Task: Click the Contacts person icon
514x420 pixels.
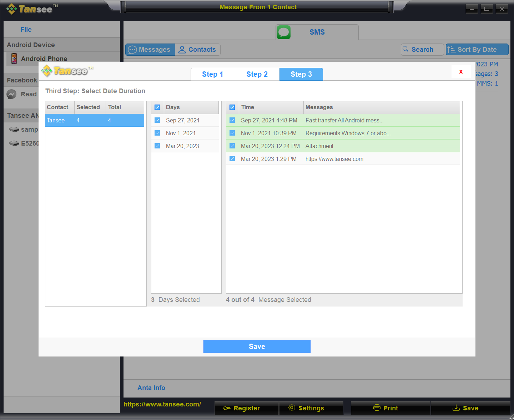Action: [182, 50]
